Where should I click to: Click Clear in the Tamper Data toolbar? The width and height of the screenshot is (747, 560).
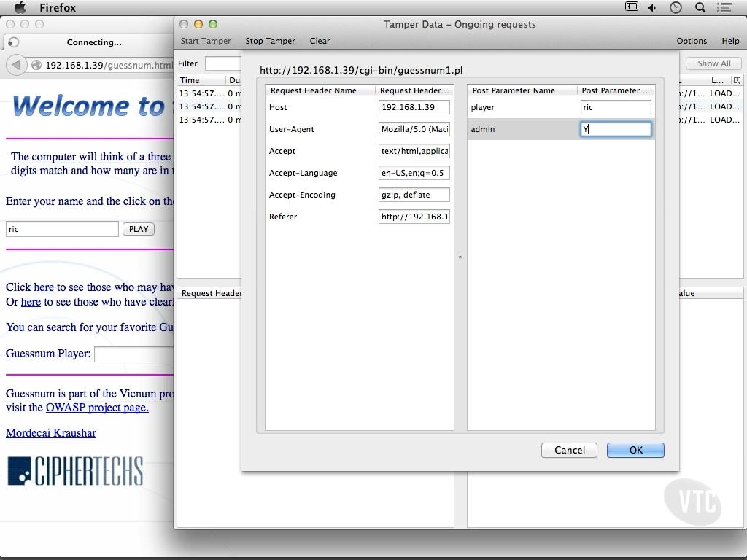coord(320,41)
